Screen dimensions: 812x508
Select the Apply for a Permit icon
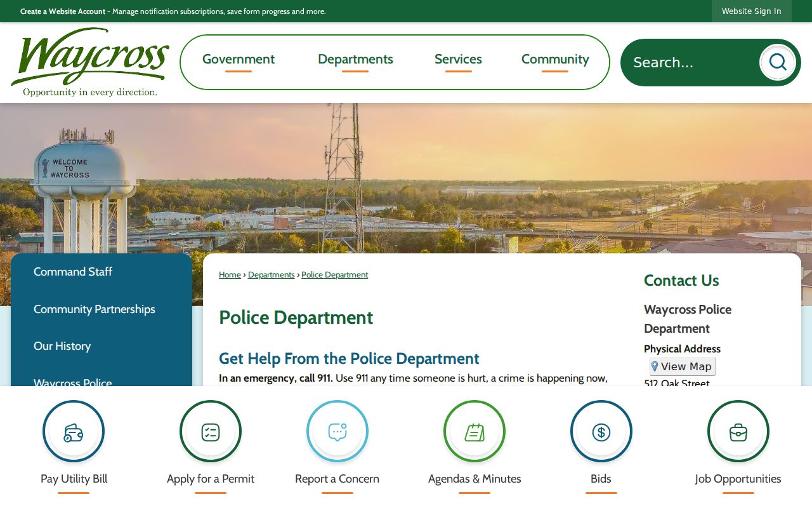click(211, 431)
